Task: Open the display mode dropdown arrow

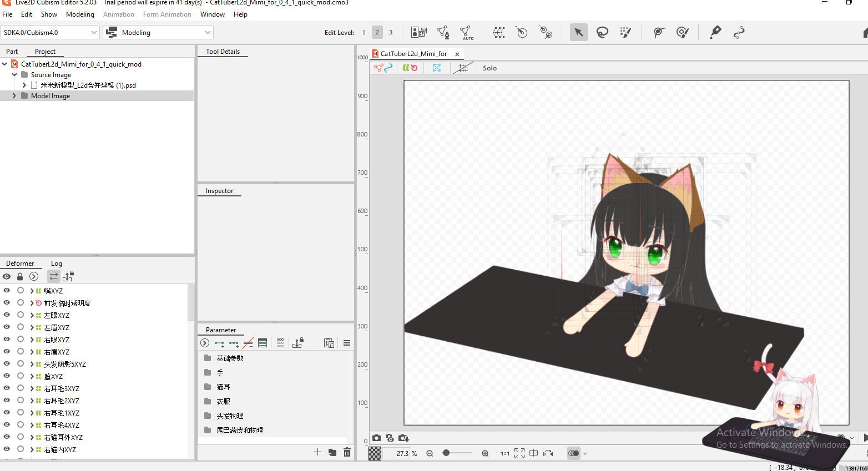Action: (585, 453)
